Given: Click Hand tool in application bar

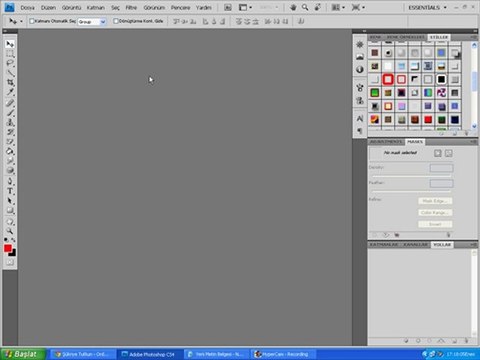Looking at the screenshot, I should [293, 7].
